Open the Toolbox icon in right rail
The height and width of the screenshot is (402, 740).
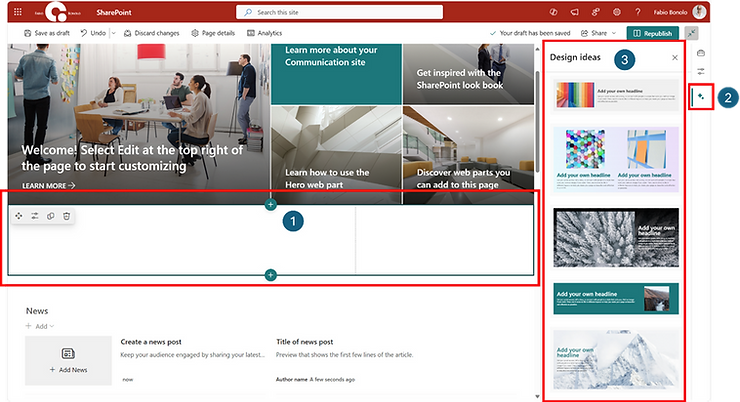(x=701, y=53)
